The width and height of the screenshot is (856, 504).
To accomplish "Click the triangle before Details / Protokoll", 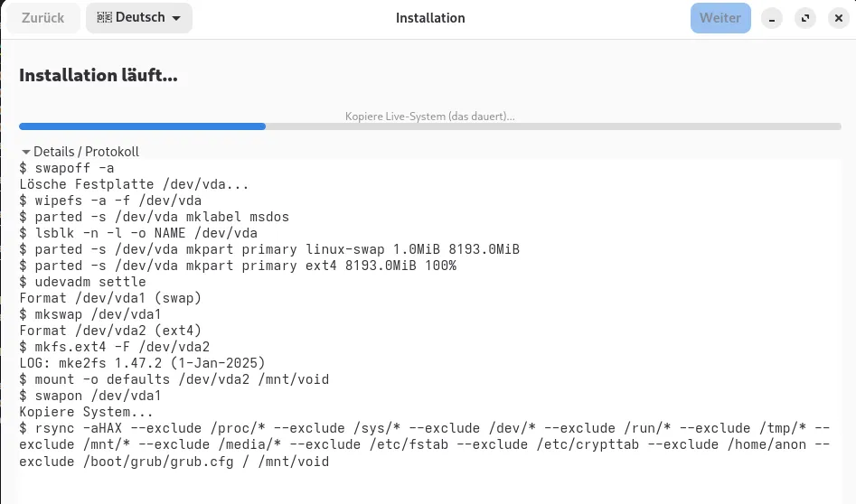I will click(26, 153).
